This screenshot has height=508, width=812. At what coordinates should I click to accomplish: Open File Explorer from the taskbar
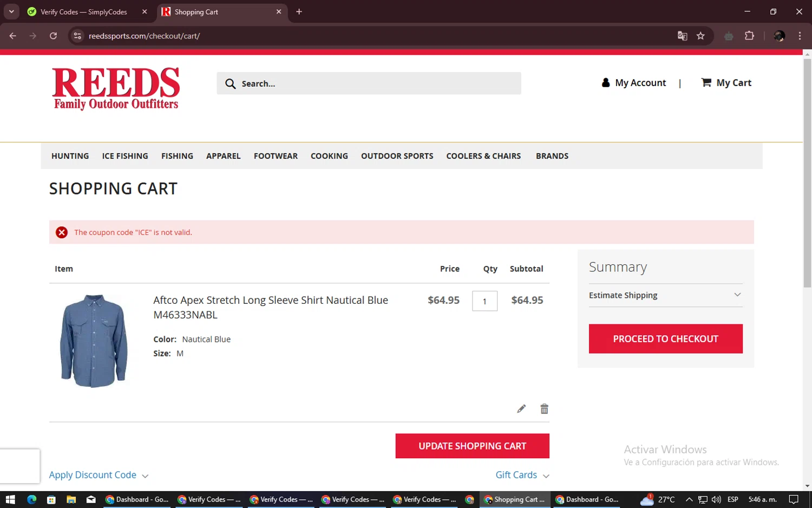71,499
